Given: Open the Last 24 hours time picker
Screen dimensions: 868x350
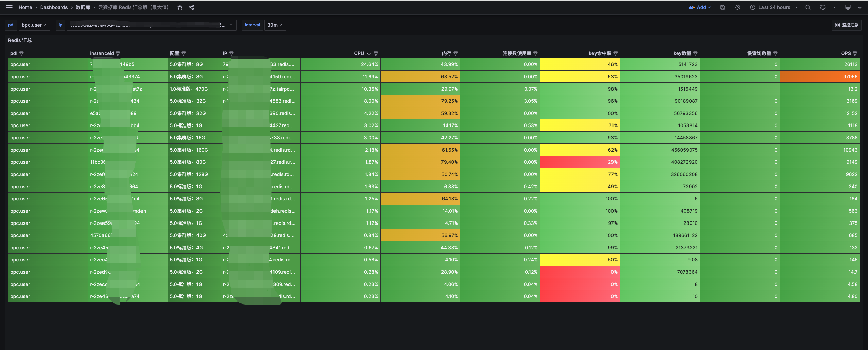Looking at the screenshot, I should (x=774, y=7).
